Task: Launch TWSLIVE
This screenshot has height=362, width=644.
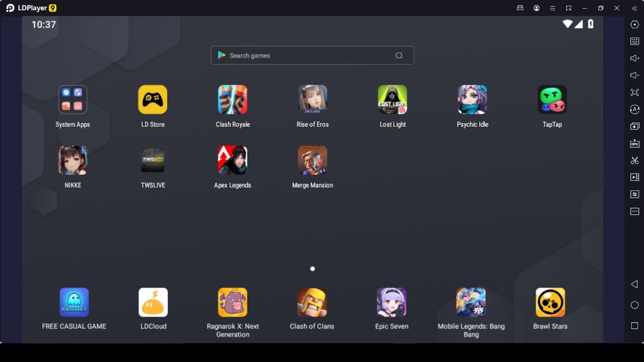Action: (x=153, y=160)
